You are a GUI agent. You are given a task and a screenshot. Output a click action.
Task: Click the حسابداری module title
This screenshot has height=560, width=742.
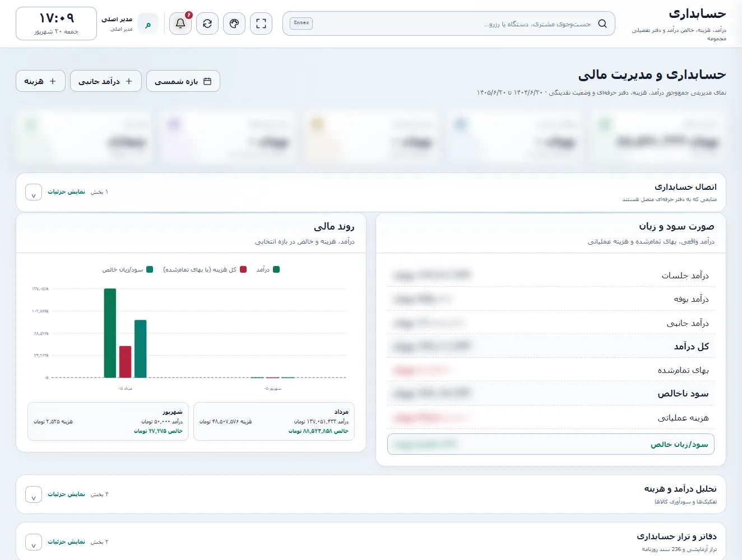point(697,13)
